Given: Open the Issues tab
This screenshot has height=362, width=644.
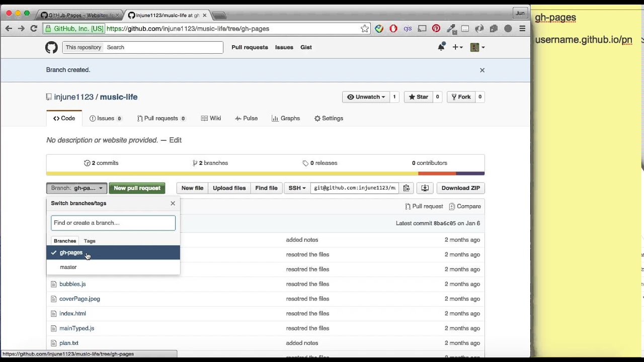Looking at the screenshot, I should pyautogui.click(x=106, y=119).
